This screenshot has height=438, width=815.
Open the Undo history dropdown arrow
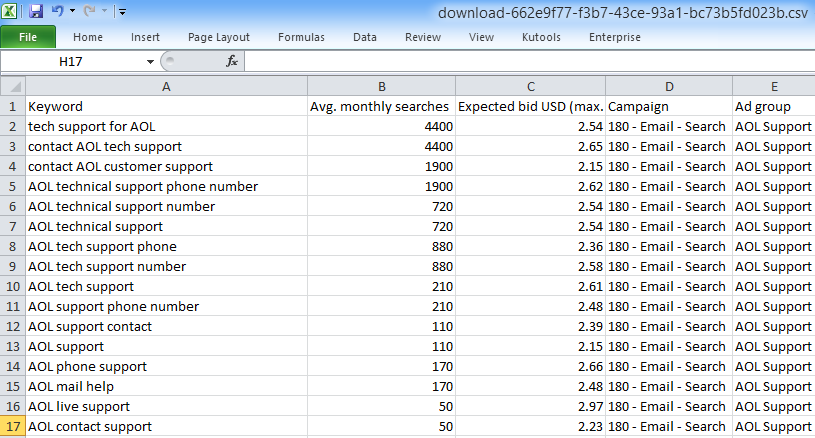(x=73, y=12)
